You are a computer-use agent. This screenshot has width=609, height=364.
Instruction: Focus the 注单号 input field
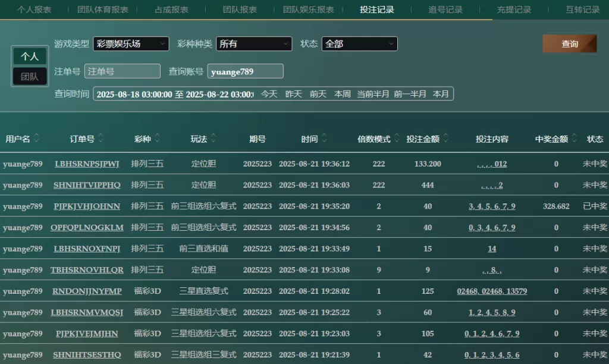(x=123, y=71)
